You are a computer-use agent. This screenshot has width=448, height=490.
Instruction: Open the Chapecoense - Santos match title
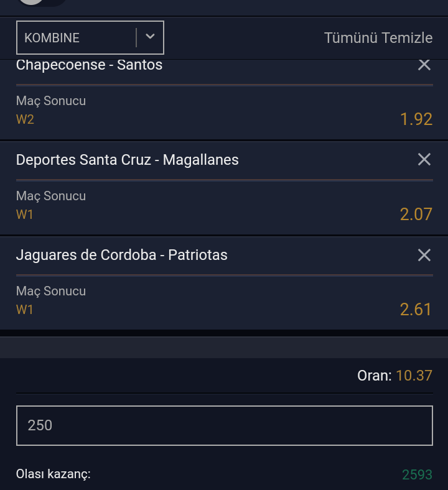(x=89, y=65)
